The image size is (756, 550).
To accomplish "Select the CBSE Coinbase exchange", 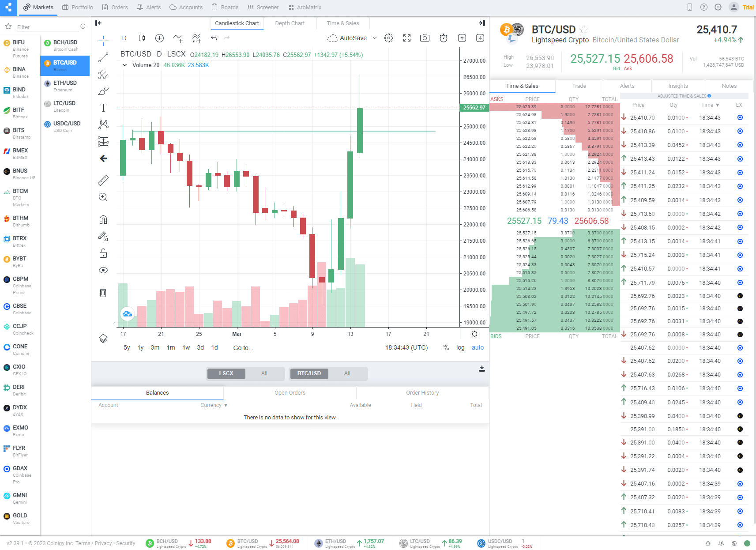I will (x=20, y=309).
